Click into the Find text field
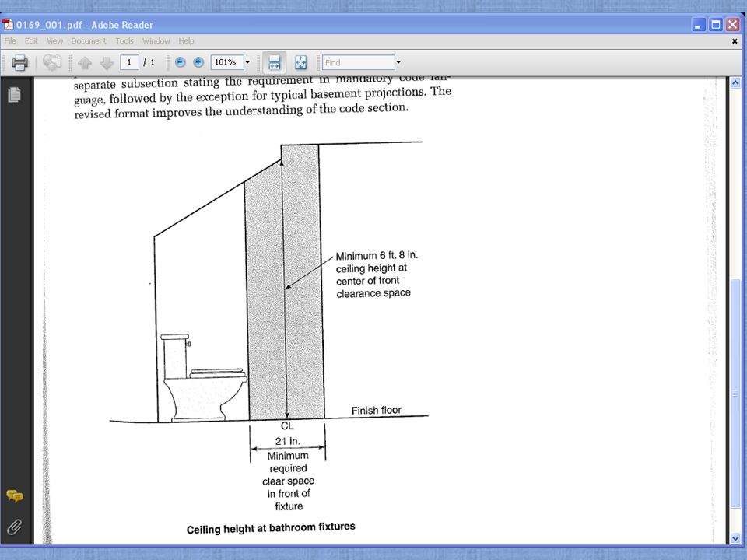This screenshot has height=560, width=747. 358,62
